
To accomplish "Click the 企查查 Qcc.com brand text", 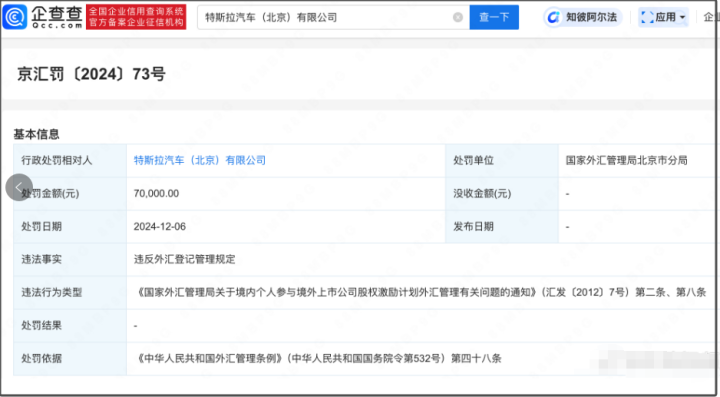I will (x=56, y=17).
